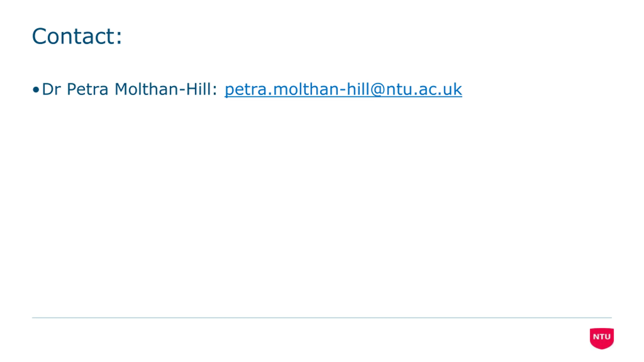Viewport: 644px width, 362px height.
Task: Click the pointed bottom tip of the NTU shield
Action: (x=602, y=348)
